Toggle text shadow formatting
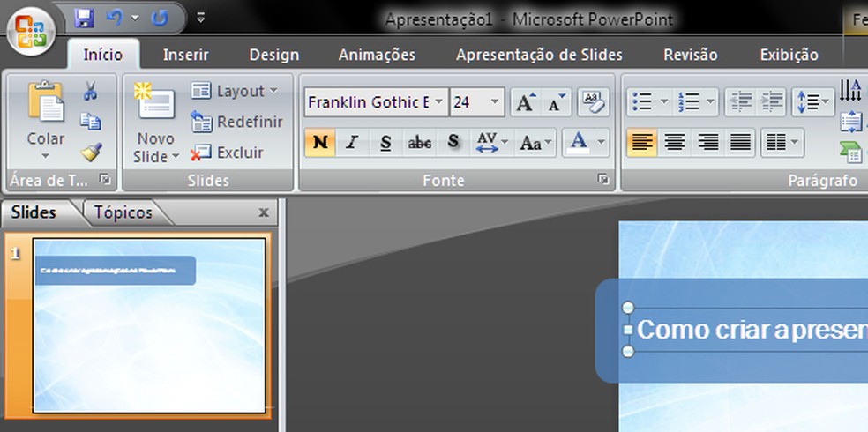868x432 pixels. click(x=453, y=143)
